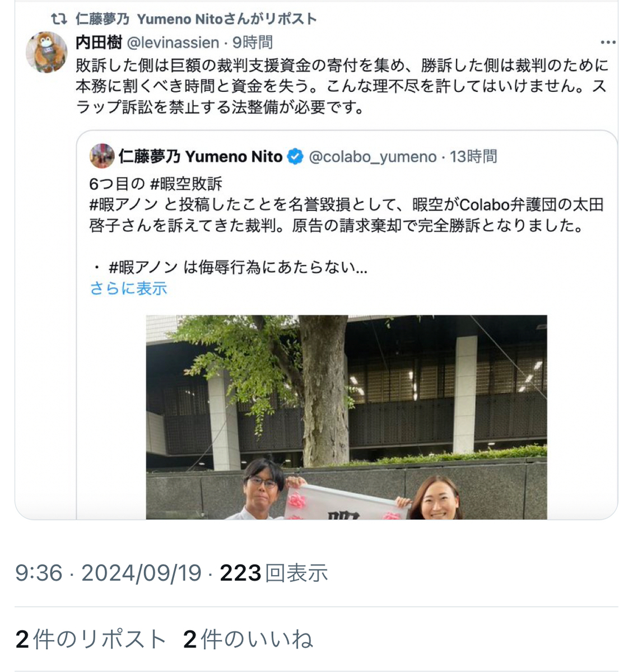
Task: Open hashtag #暇アノン in first line
Action: [x=124, y=205]
